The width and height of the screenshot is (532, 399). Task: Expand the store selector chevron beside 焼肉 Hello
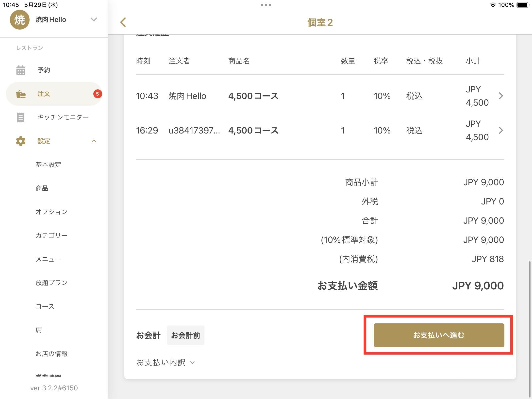point(94,19)
